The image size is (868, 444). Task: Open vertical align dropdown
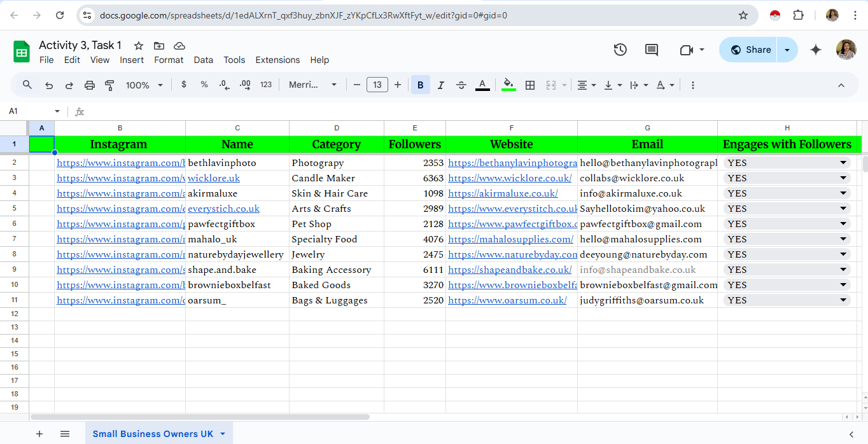[x=613, y=85]
